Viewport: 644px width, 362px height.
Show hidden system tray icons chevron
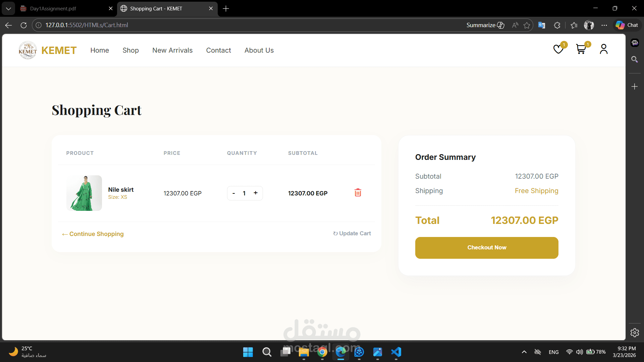tap(524, 352)
